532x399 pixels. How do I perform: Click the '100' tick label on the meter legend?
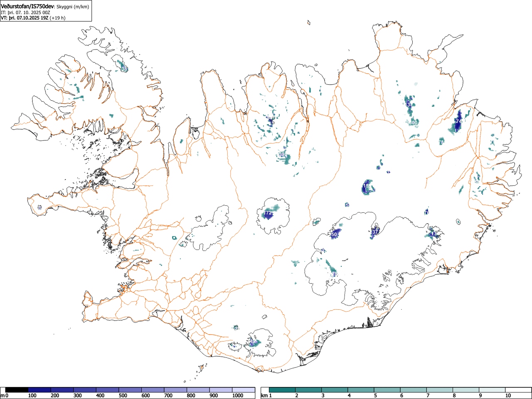coord(32,396)
